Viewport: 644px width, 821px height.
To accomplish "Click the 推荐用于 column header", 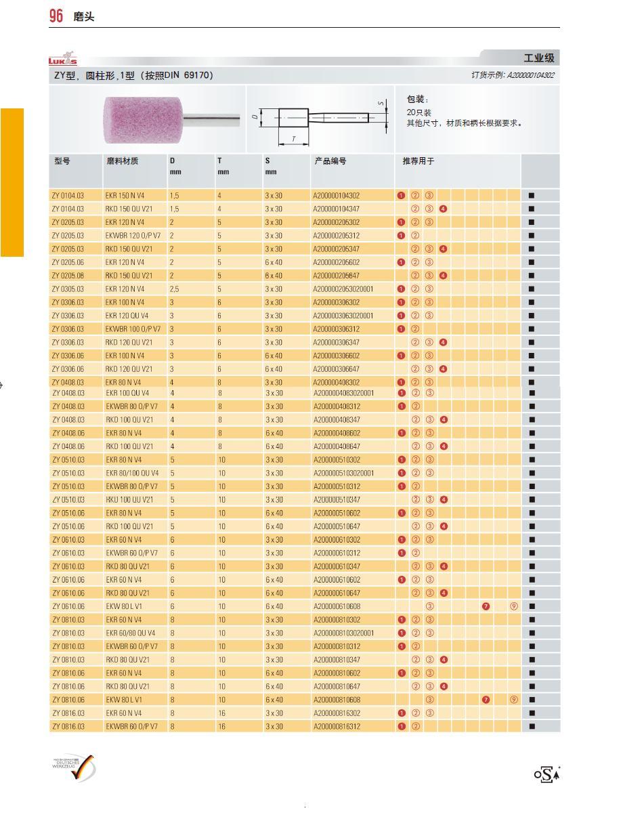I will 418,161.
